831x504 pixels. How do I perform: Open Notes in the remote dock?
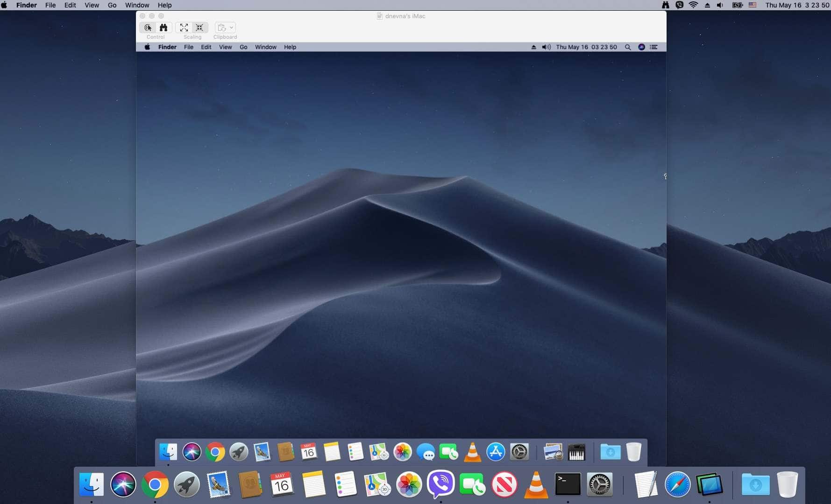coord(332,452)
